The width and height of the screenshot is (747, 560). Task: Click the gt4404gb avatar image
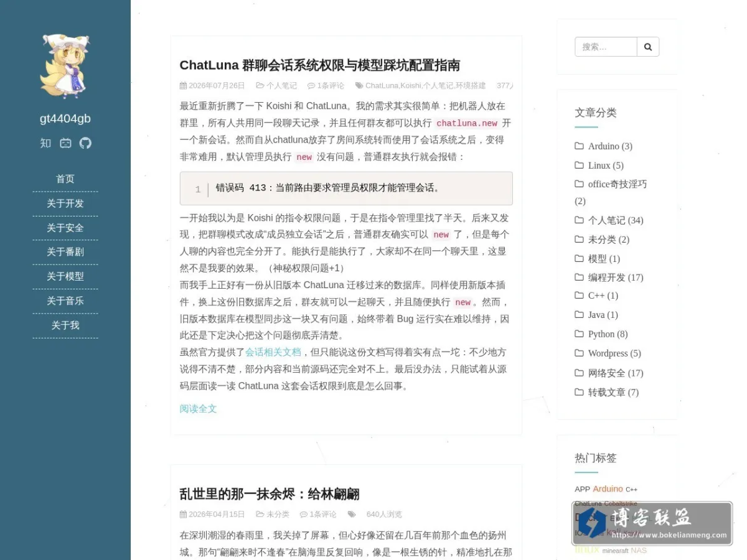65,66
